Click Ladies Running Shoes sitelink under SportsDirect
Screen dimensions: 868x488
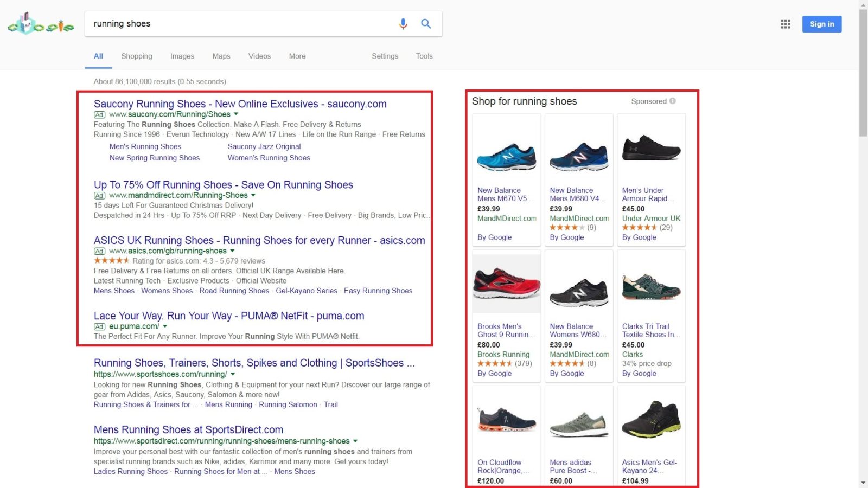131,471
